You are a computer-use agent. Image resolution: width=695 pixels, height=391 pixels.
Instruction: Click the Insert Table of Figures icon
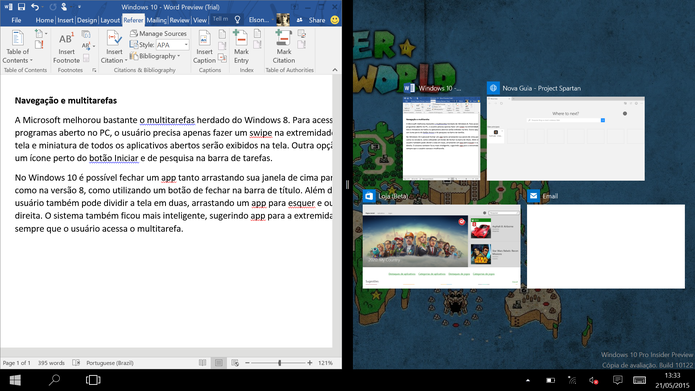[x=222, y=34]
